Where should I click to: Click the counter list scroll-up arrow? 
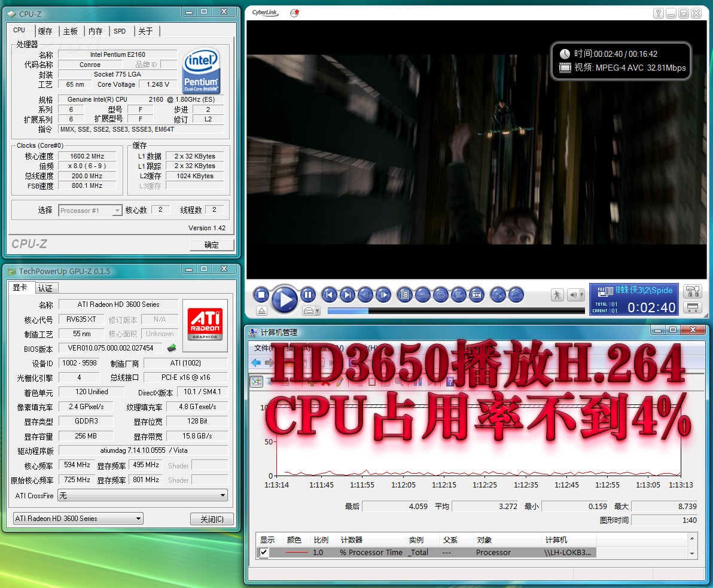(x=692, y=538)
